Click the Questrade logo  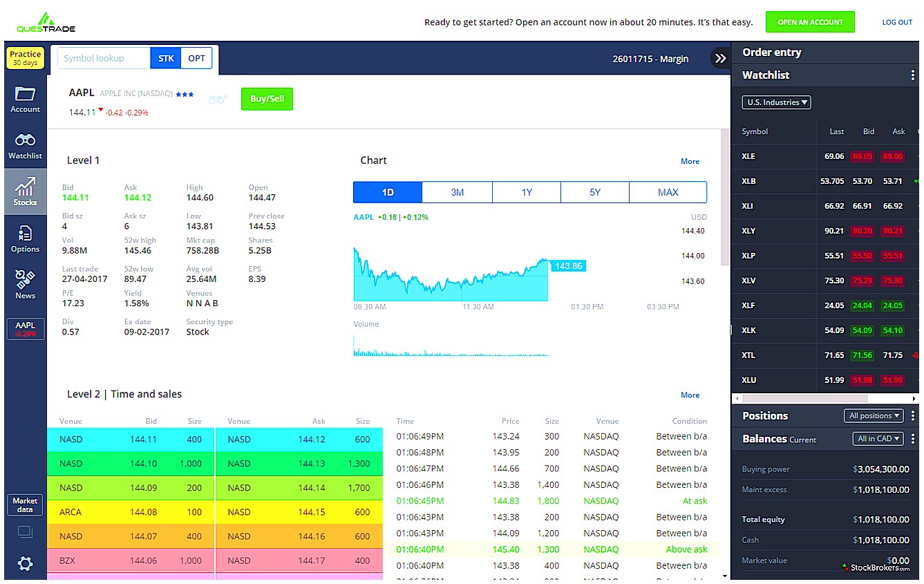[46, 21]
